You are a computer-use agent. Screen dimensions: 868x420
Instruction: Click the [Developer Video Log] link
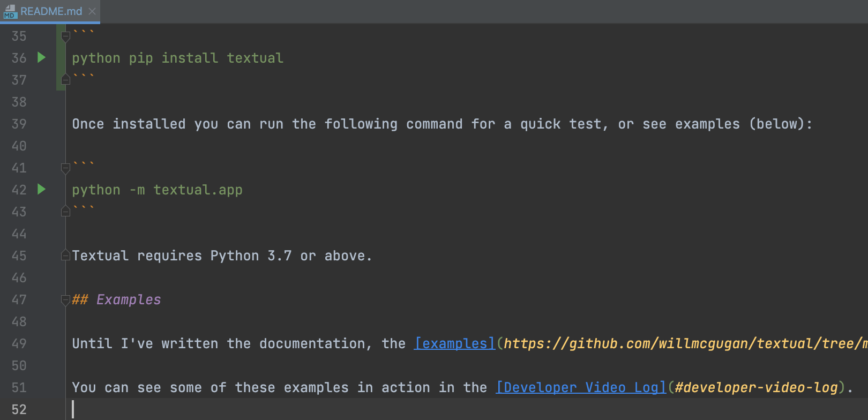tap(581, 387)
